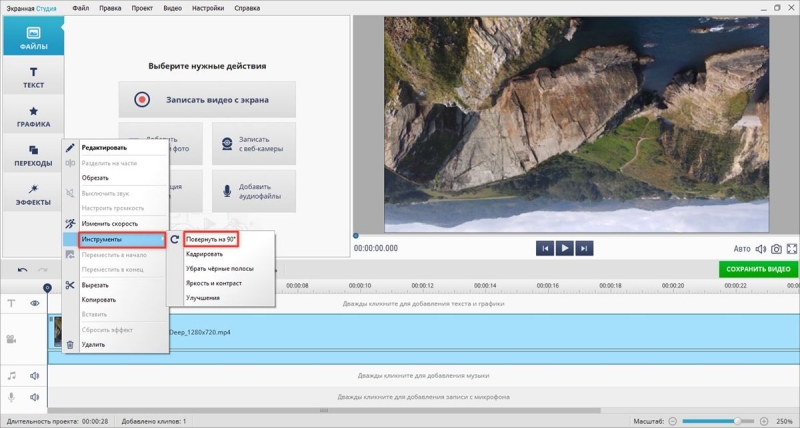Open the Проект menu
Viewport: 800px width, 428px height.
(142, 8)
